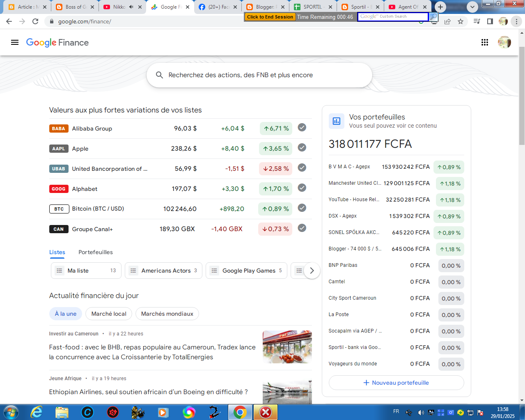Viewport: 525px width, 420px height.
Task: Click the Nouveau portefeuille button
Action: tap(397, 383)
